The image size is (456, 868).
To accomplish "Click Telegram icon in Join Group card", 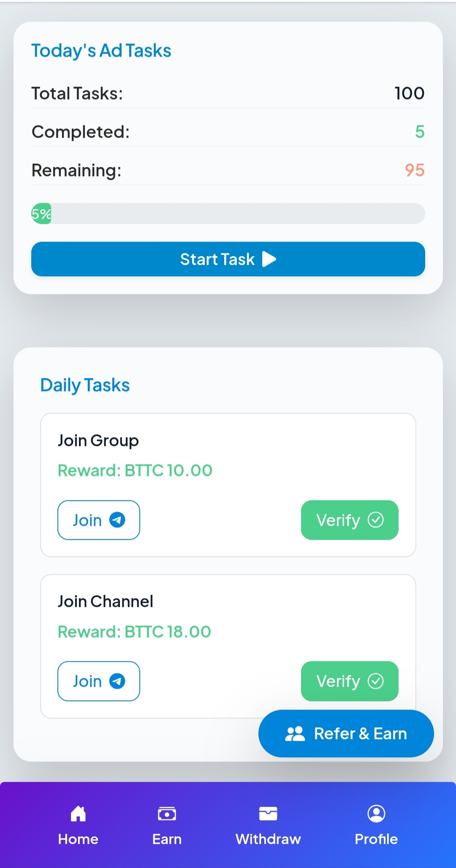I will click(117, 520).
